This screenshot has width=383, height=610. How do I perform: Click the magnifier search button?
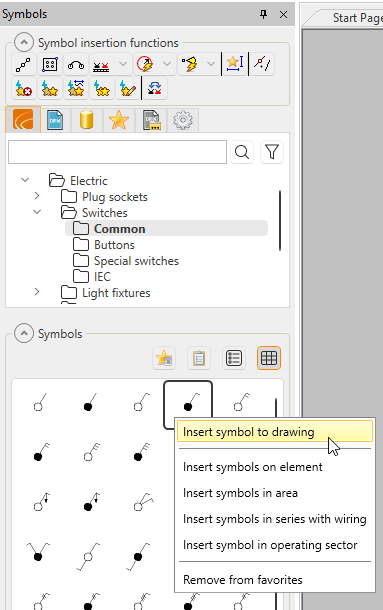click(242, 152)
